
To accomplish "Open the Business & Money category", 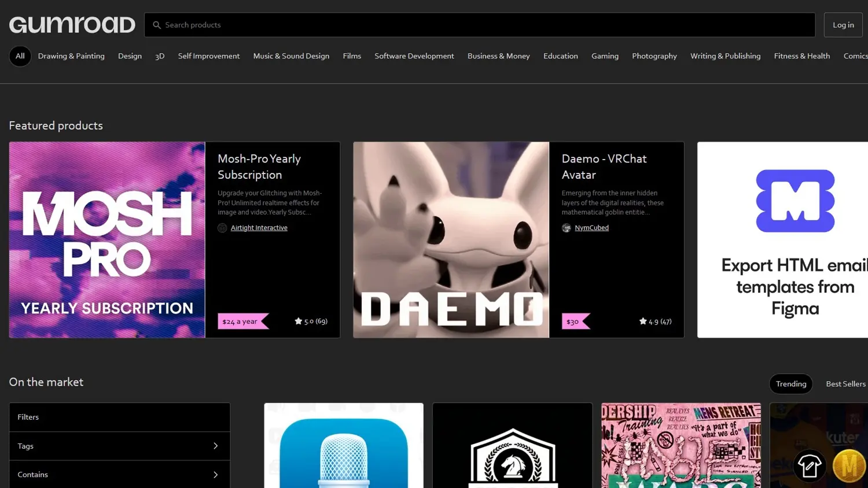I will pos(499,56).
